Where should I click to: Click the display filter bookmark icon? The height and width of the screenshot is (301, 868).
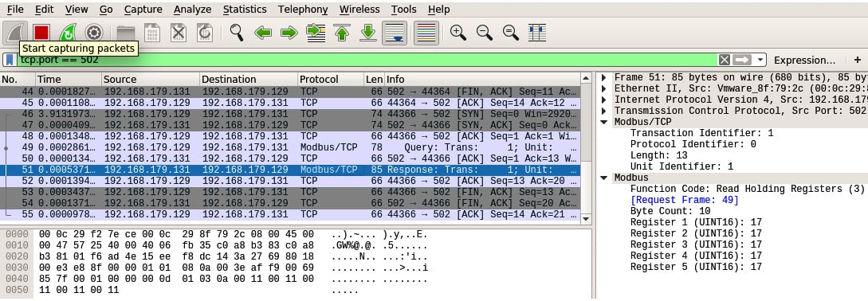pos(10,60)
